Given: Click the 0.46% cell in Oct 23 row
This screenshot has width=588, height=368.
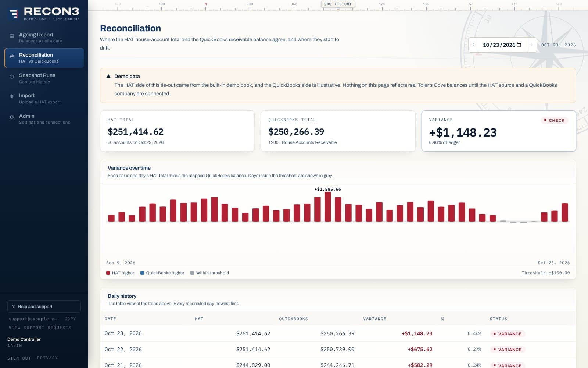Looking at the screenshot, I should pos(474,333).
